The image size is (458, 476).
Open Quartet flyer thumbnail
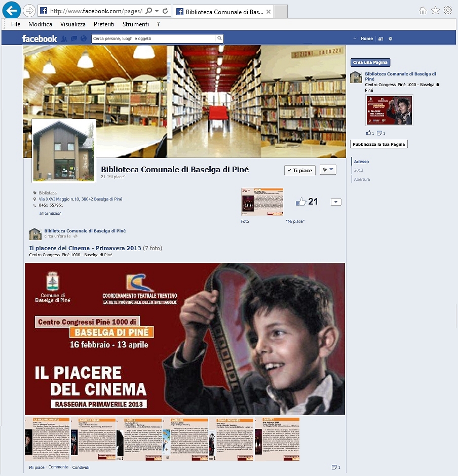(x=277, y=439)
